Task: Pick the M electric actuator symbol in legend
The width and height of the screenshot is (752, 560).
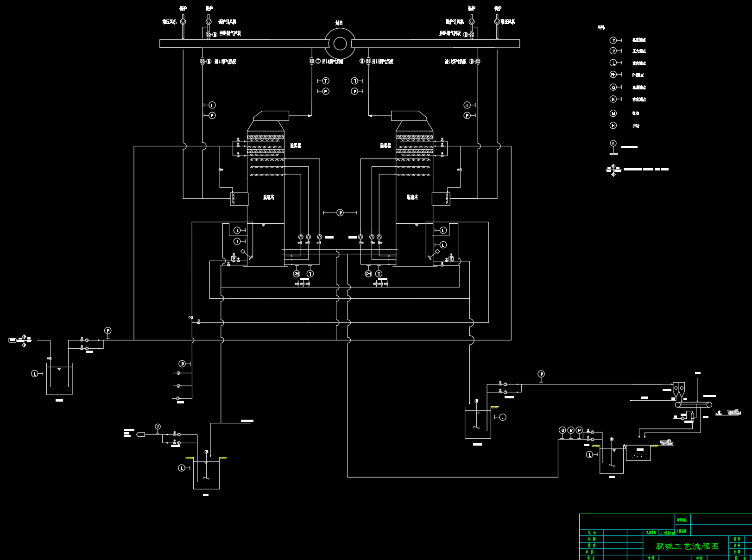Action: coord(613,113)
